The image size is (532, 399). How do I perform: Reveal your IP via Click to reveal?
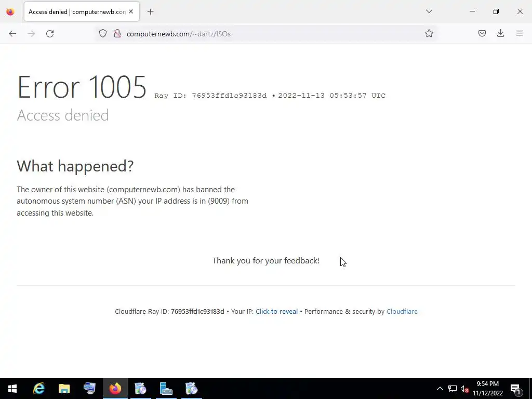[276, 312]
